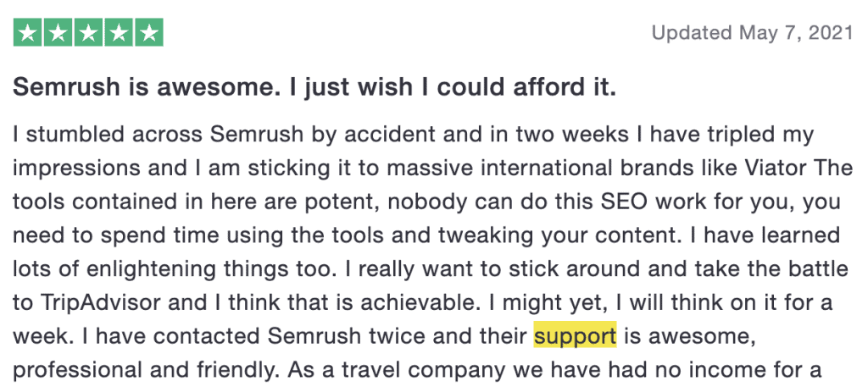The width and height of the screenshot is (868, 387).
Task: Click the second green rating star
Action: pos(58,32)
